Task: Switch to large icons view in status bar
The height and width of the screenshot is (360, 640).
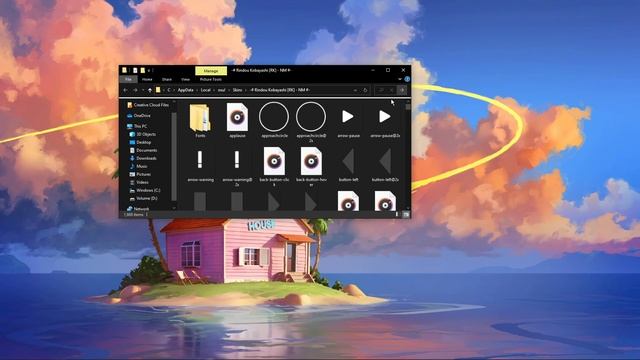Action: coord(406,214)
